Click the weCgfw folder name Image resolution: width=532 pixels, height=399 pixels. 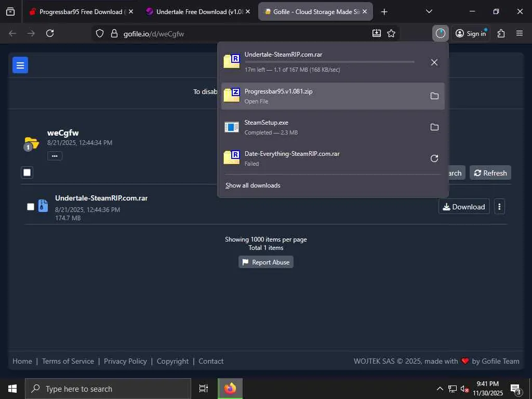[63, 132]
